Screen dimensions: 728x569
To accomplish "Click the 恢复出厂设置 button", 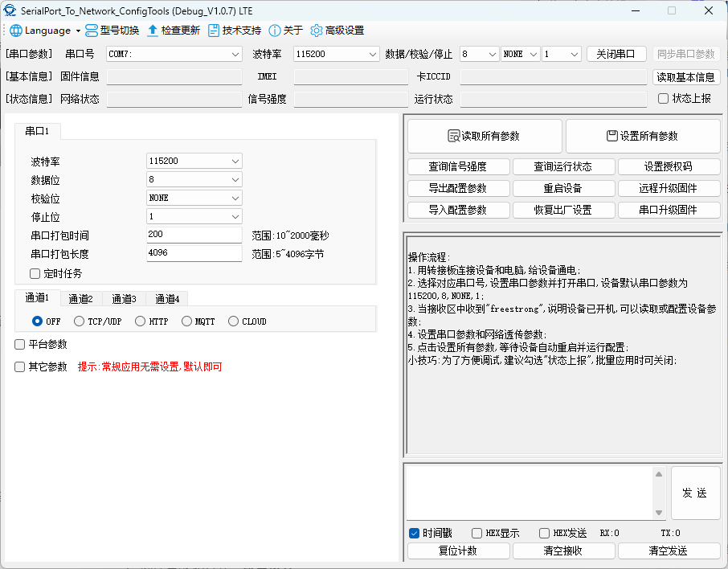I will click(x=563, y=210).
